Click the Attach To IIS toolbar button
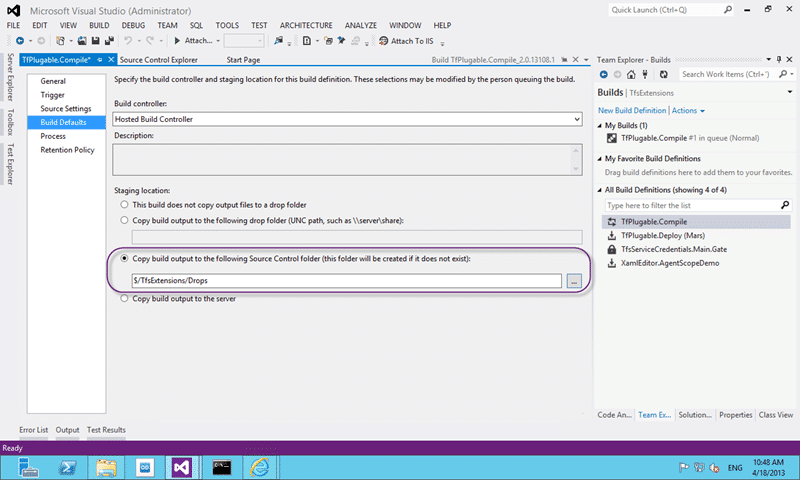The width and height of the screenshot is (800, 480). [406, 41]
